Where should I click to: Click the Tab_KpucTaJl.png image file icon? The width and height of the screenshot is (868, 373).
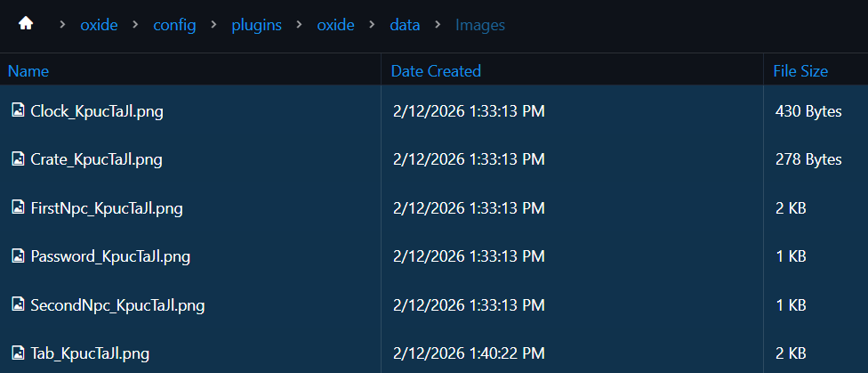click(x=18, y=353)
